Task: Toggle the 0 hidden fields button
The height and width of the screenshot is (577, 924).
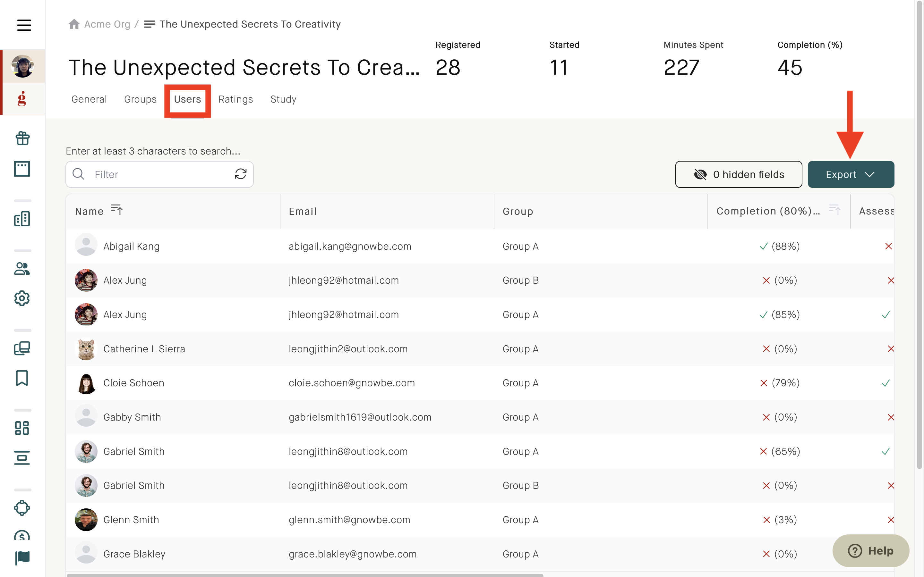Action: coord(739,174)
